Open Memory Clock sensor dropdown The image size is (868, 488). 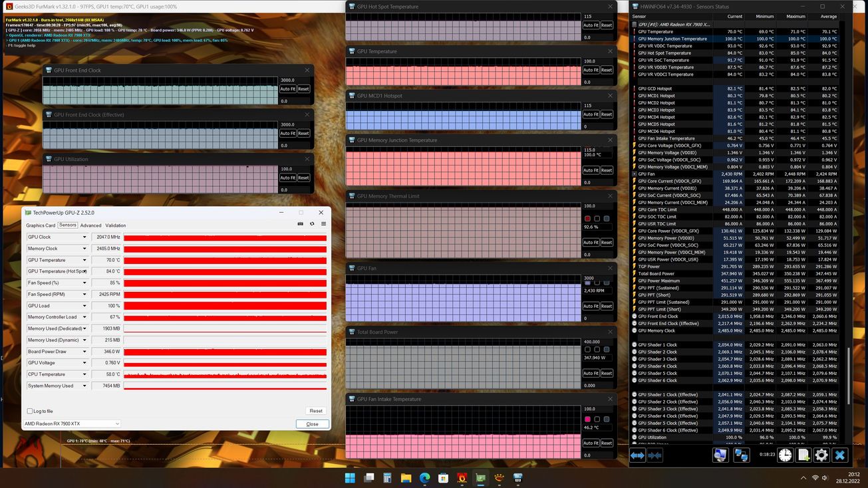click(84, 249)
